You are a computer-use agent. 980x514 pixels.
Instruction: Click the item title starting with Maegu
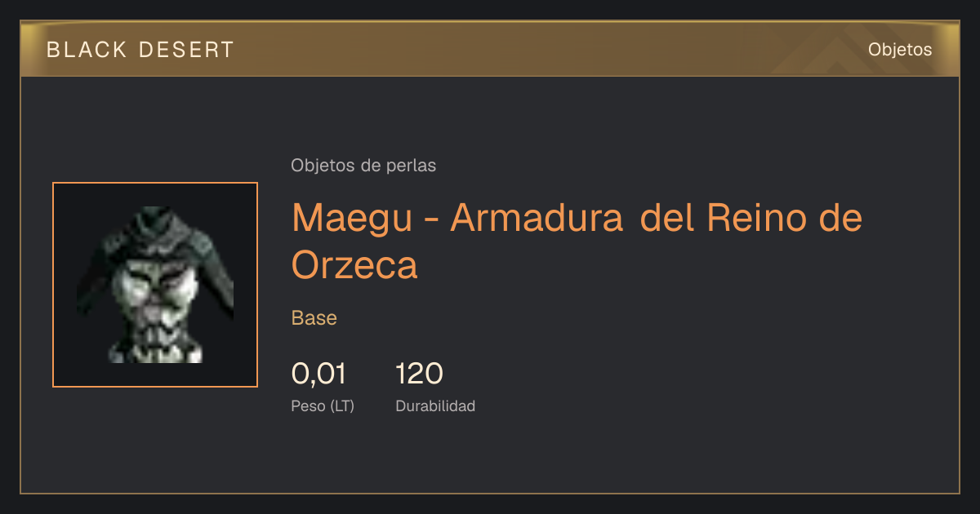(577, 241)
